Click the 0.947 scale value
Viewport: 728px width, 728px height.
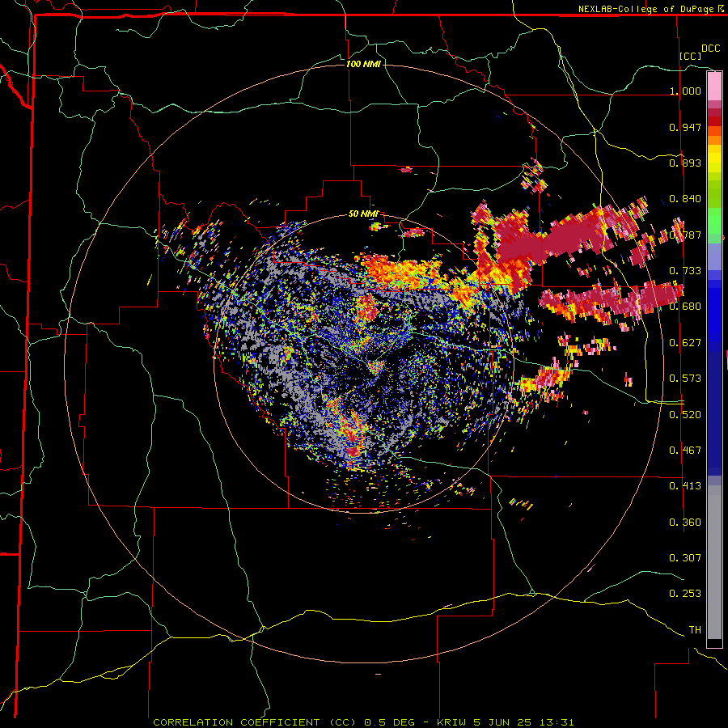click(685, 127)
